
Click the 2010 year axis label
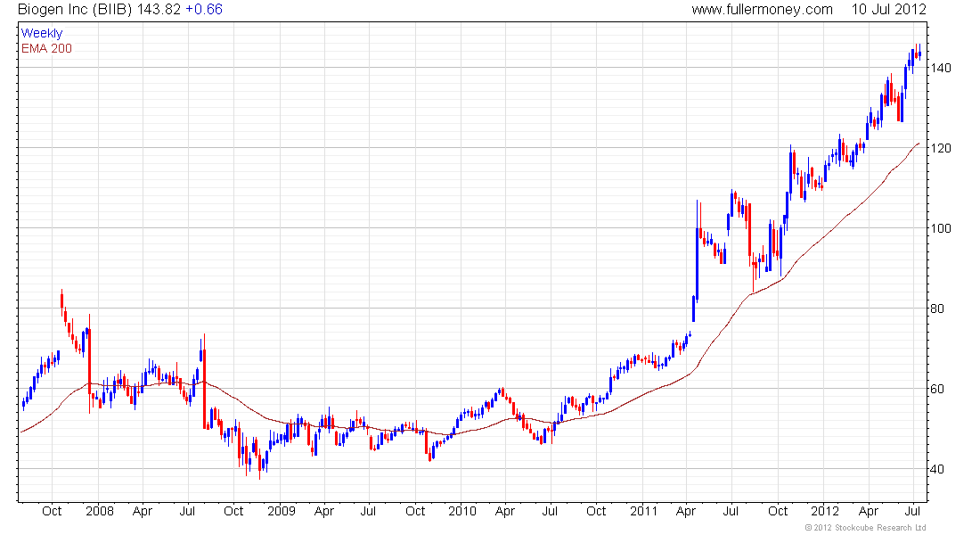[462, 511]
